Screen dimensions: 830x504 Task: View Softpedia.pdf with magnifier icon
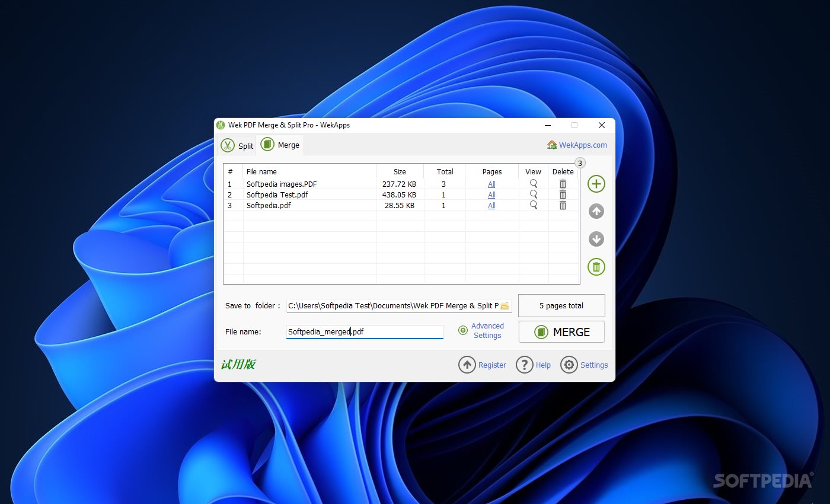tap(534, 205)
